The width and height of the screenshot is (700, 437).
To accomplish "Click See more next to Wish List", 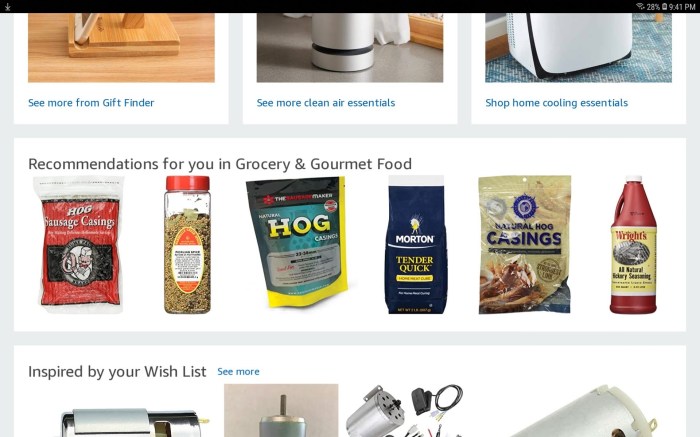I will [x=238, y=371].
